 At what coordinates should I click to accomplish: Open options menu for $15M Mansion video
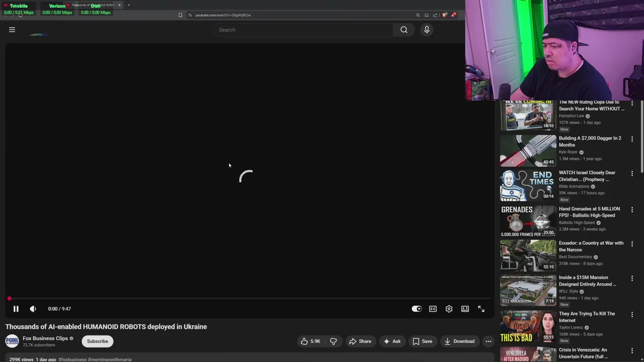[632, 278]
